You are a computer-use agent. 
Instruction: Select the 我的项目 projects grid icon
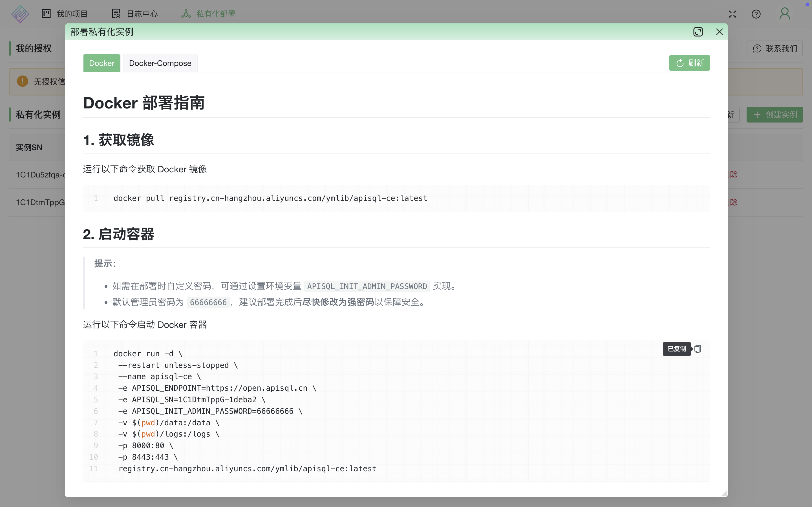[x=46, y=14]
